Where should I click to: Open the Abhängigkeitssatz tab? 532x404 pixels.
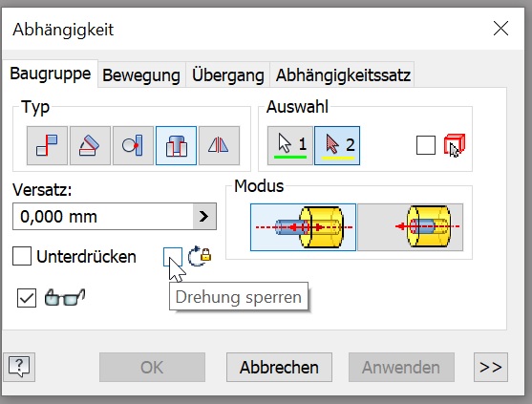343,74
